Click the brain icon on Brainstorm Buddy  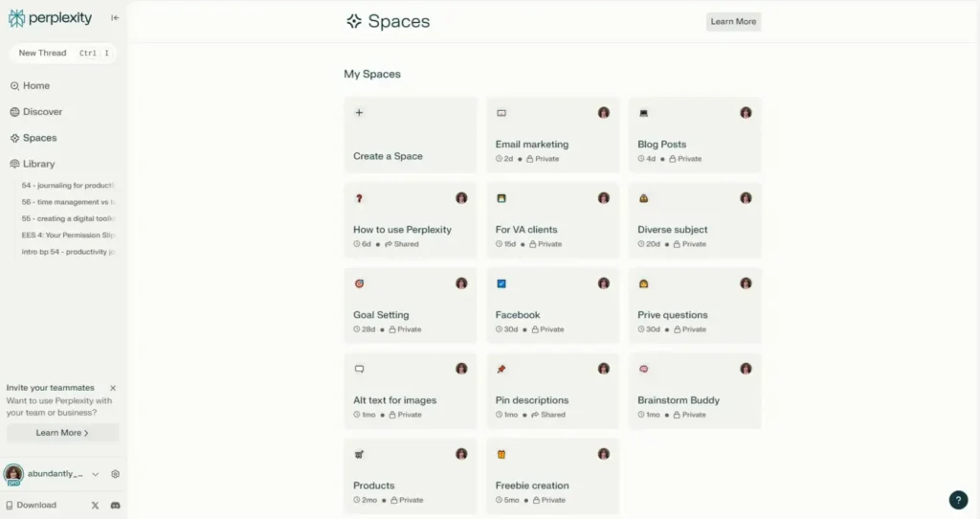pyautogui.click(x=644, y=370)
